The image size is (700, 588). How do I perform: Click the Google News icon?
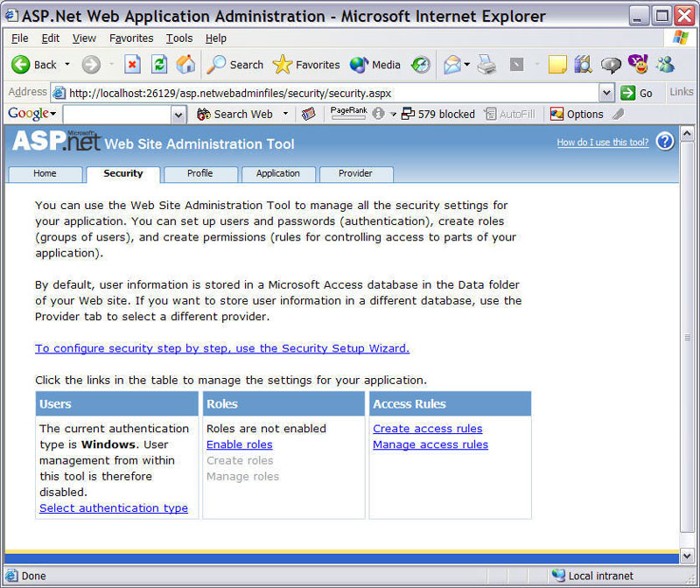tap(308, 115)
